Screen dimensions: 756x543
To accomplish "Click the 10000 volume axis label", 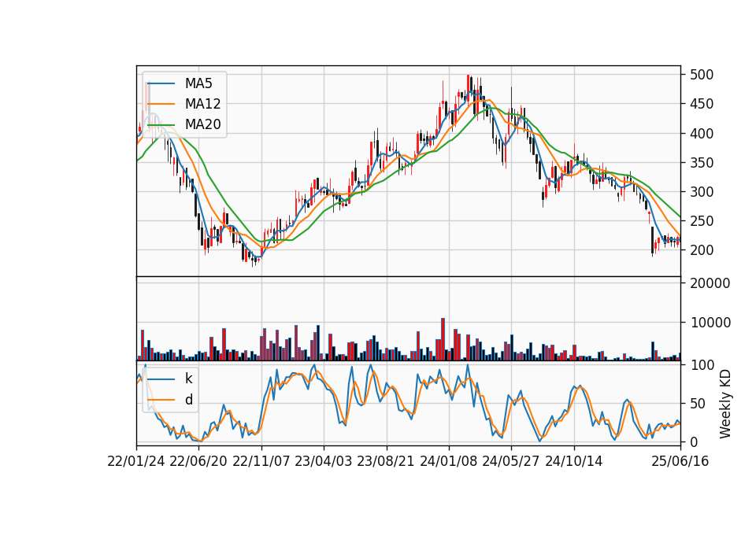I will coord(710,323).
